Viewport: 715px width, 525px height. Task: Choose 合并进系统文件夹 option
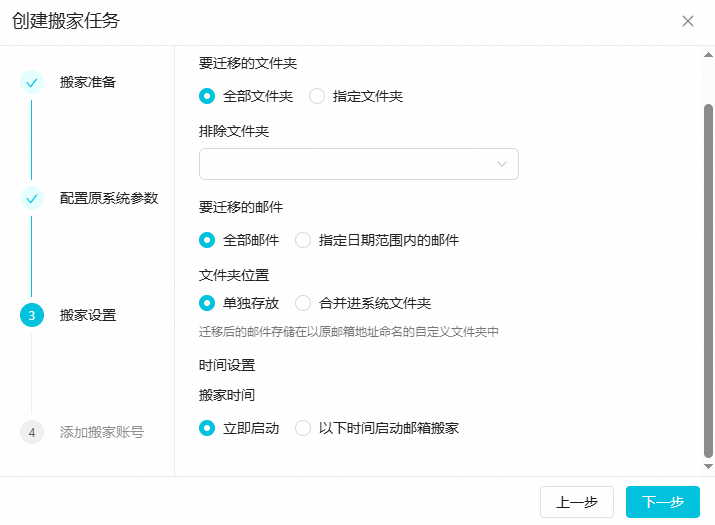pos(303,303)
